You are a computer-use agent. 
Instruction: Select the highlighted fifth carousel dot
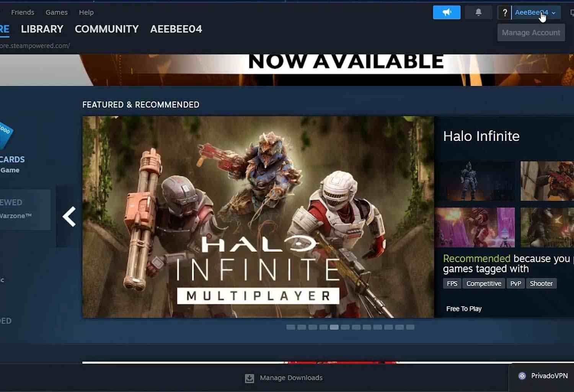(334, 327)
